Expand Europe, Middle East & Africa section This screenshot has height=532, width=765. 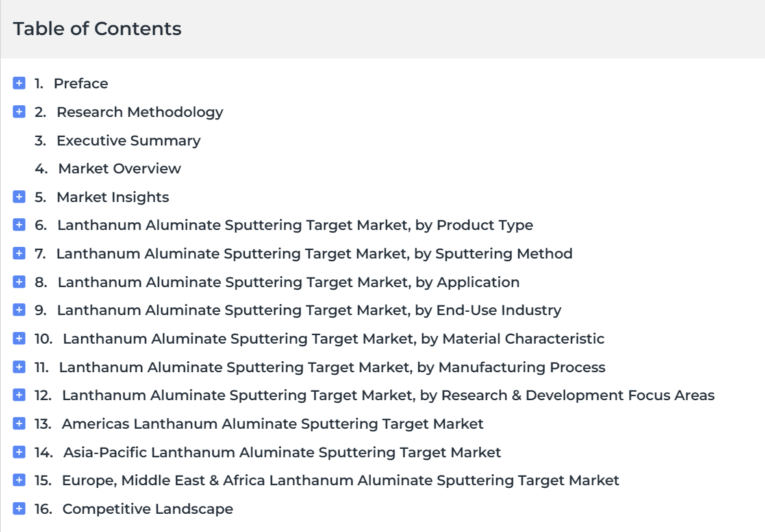19,480
